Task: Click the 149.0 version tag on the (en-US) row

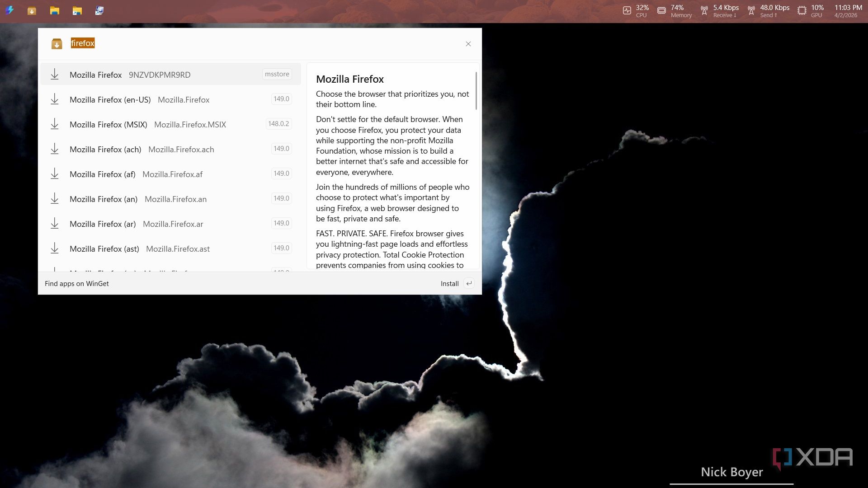Action: click(x=281, y=99)
